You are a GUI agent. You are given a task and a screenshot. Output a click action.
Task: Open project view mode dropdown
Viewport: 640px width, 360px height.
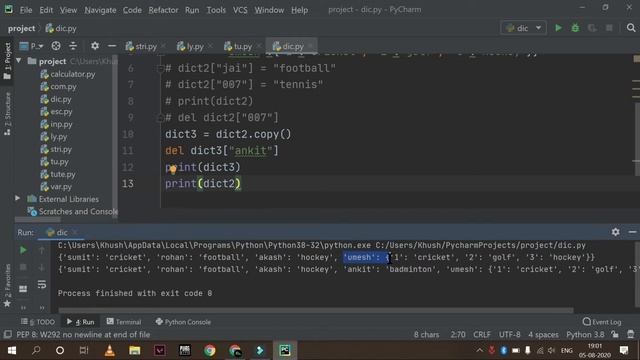coord(31,46)
